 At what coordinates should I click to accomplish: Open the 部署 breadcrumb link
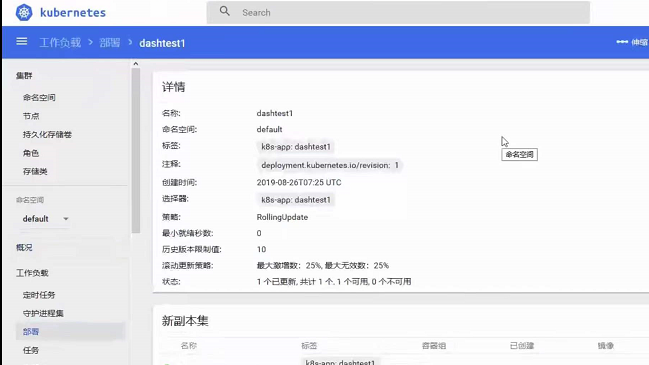[x=110, y=43]
